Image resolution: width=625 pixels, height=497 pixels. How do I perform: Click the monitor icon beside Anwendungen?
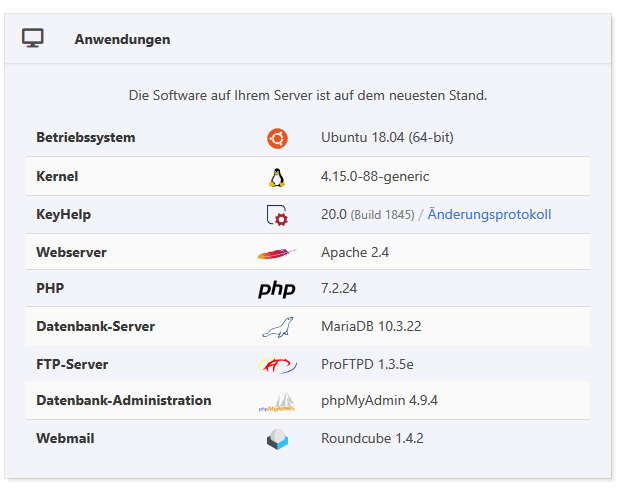pos(33,39)
